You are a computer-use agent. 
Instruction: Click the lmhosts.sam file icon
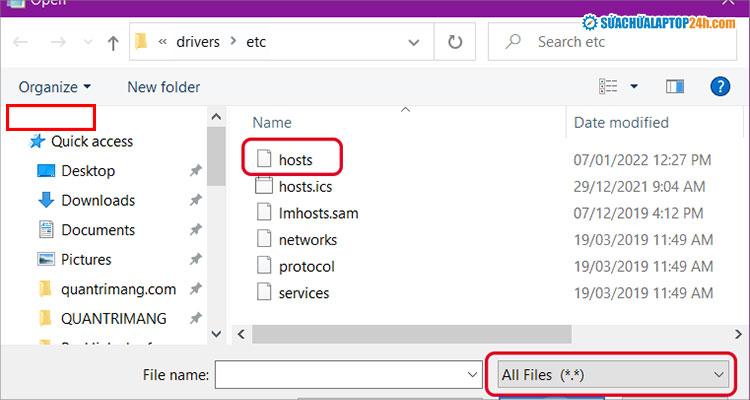click(x=264, y=211)
